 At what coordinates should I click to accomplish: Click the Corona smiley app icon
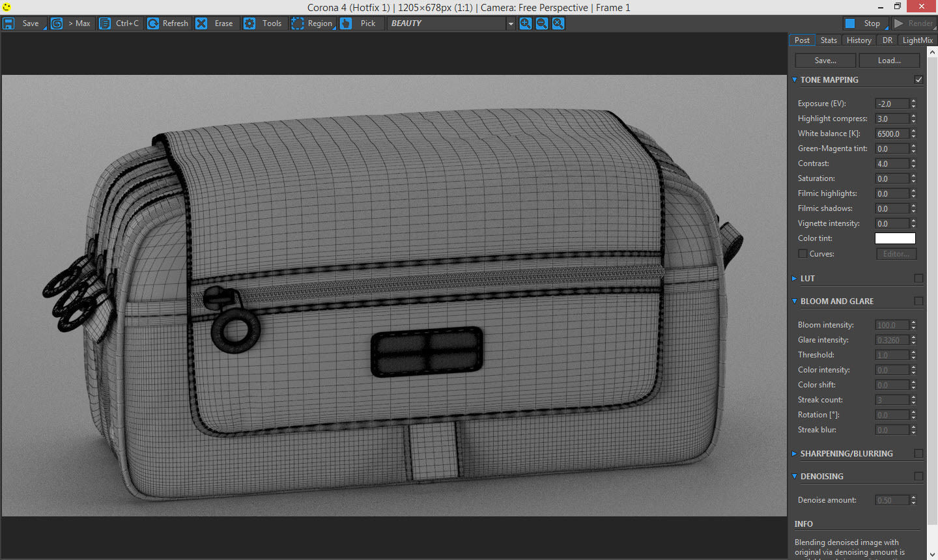click(x=7, y=7)
